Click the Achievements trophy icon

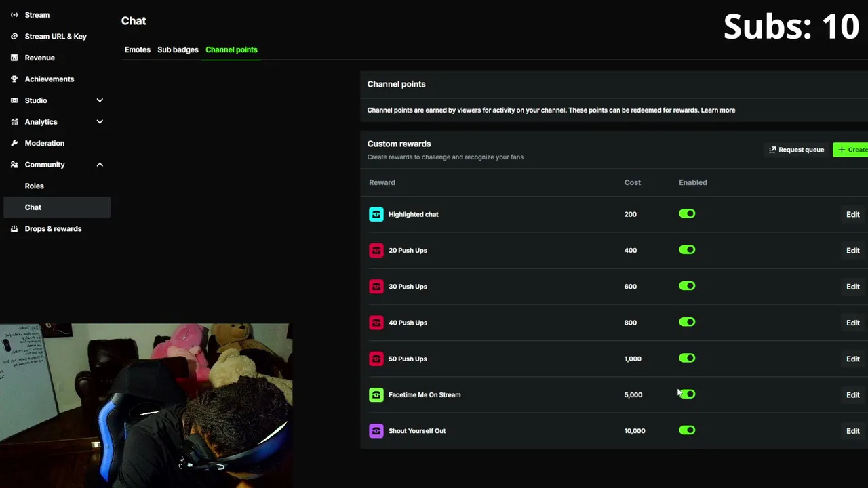[x=14, y=79]
